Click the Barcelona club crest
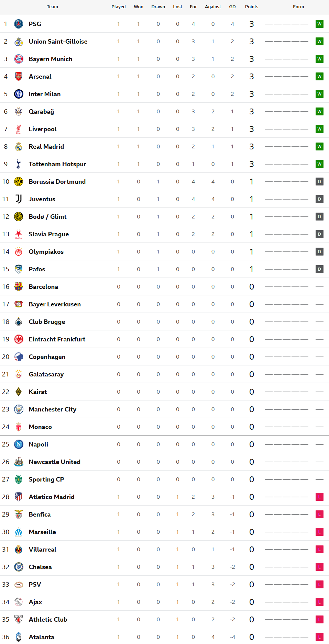Screen dimensions: 329x644 (19, 287)
